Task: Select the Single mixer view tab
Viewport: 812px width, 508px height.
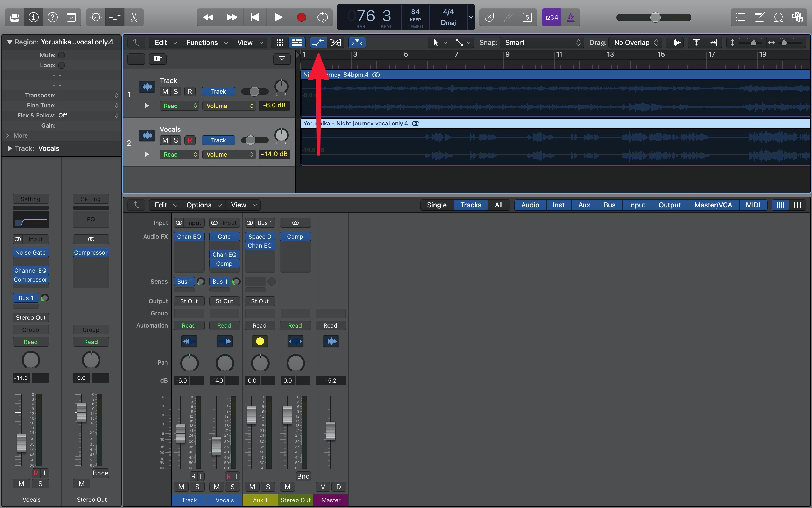Action: 437,205
